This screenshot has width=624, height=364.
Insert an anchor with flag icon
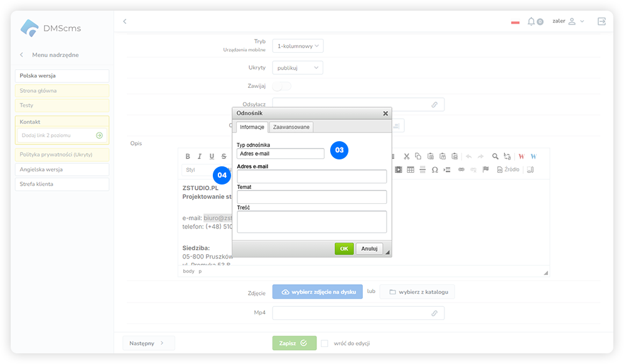485,170
